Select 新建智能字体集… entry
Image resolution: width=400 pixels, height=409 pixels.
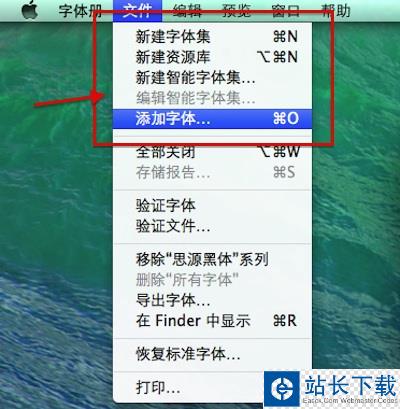213,78
